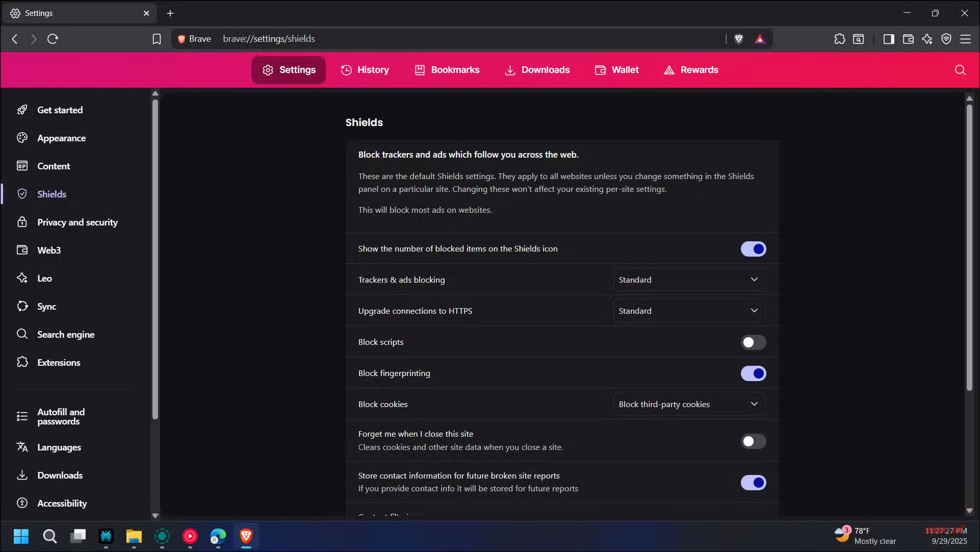Open the Brave Rewards triangle icon

[x=759, y=39]
